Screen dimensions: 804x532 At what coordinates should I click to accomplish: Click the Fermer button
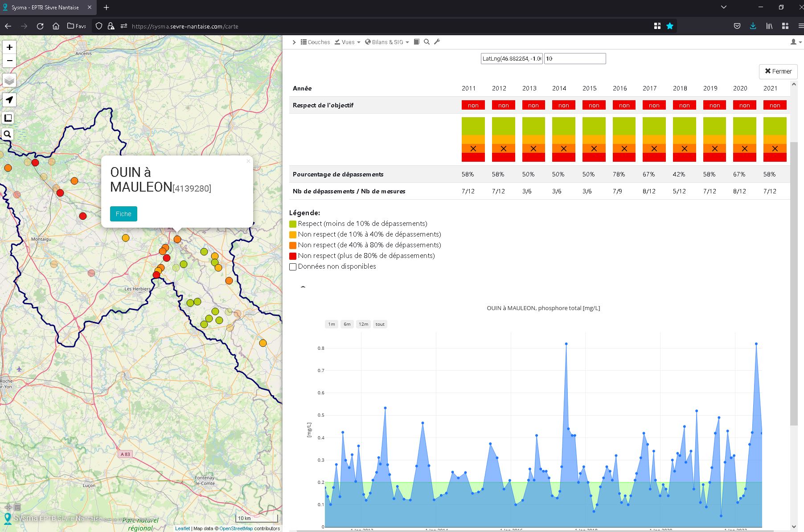(x=778, y=71)
